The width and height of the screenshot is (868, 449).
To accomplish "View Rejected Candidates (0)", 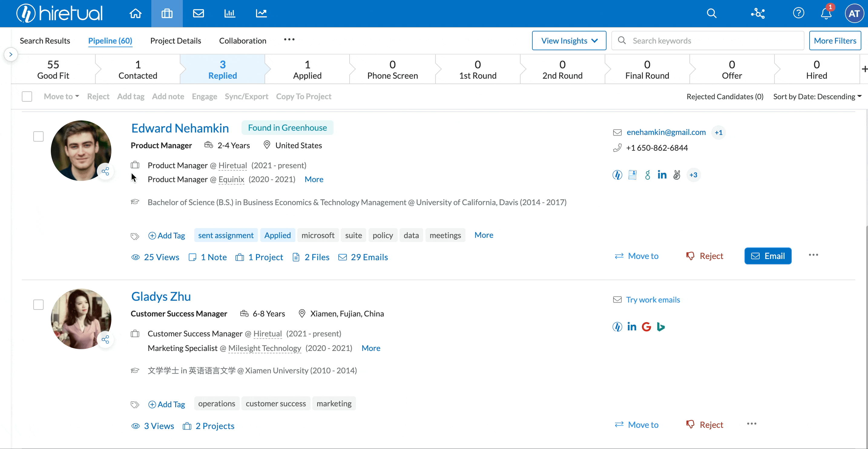I will [725, 96].
